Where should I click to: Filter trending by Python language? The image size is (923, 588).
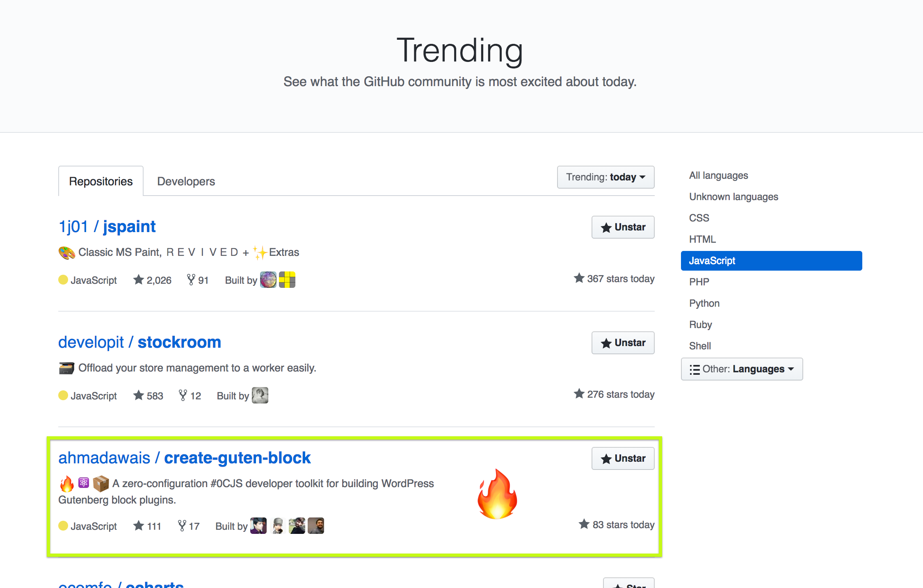tap(704, 303)
